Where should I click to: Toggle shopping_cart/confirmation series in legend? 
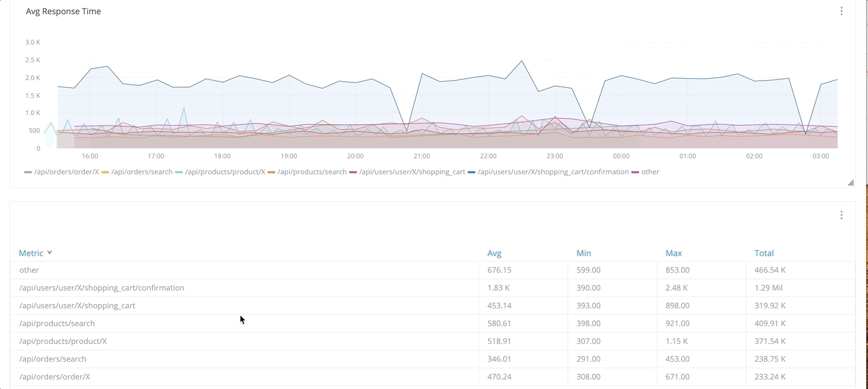pyautogui.click(x=552, y=172)
